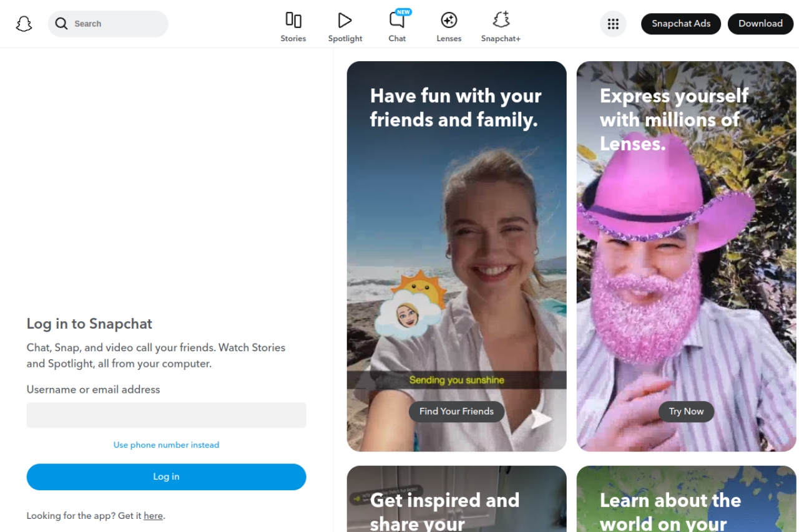Open Chat with the NEW badge icon

coord(397,21)
